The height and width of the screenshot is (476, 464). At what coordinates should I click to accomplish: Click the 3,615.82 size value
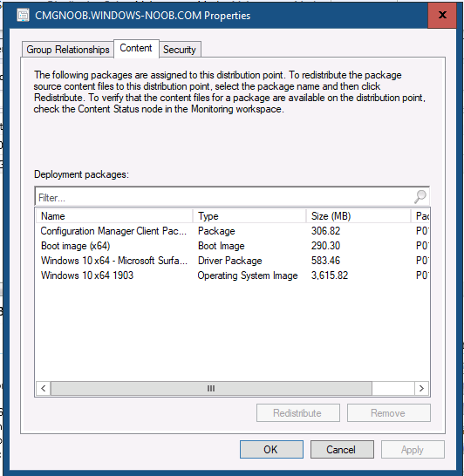click(330, 275)
